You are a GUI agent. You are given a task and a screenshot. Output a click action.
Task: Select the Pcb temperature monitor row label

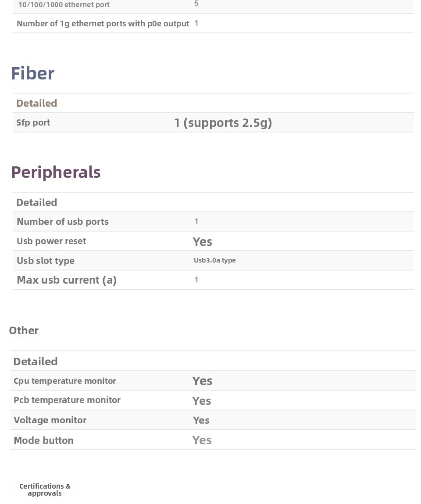(x=67, y=400)
